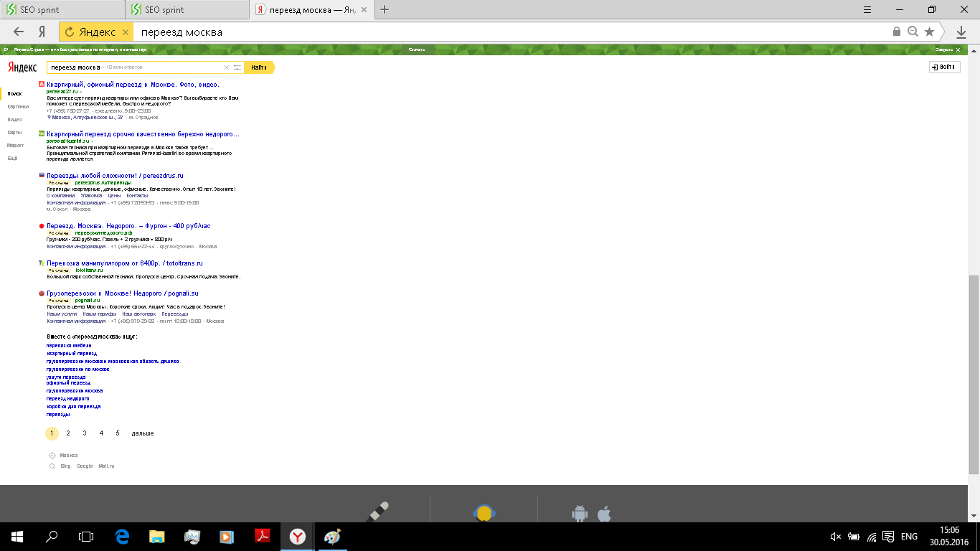Click the muted volume icon in system tray
The width and height of the screenshot is (980, 551).
[835, 537]
